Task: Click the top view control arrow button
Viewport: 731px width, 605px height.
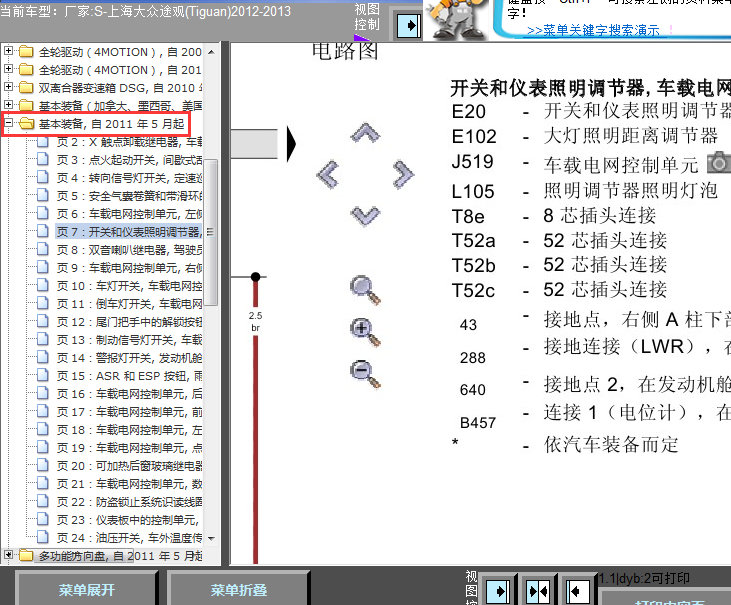Action: pos(405,24)
